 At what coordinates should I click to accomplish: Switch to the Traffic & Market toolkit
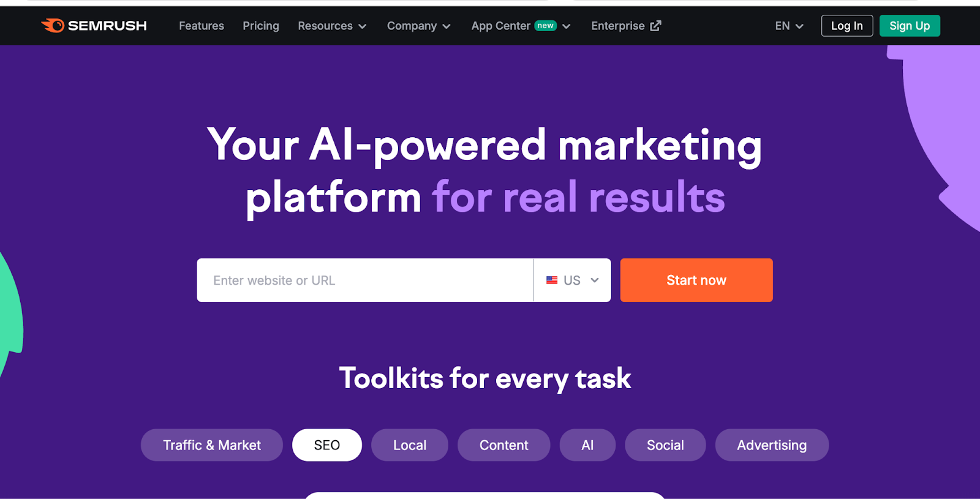tap(211, 445)
